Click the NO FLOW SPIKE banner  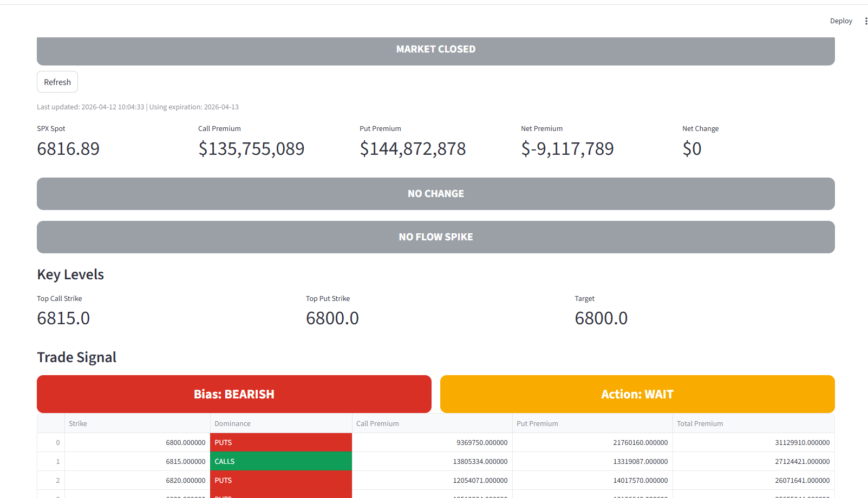point(435,237)
